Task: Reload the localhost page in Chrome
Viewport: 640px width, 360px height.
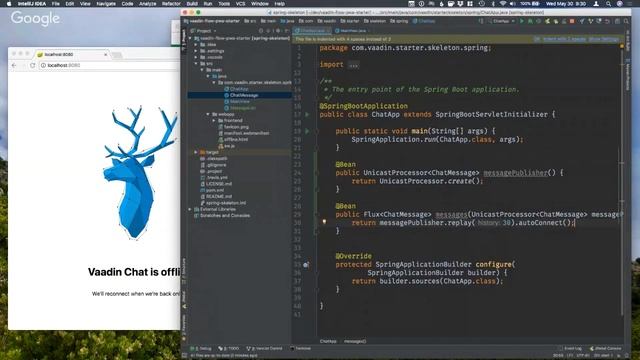Action: [x=32, y=65]
